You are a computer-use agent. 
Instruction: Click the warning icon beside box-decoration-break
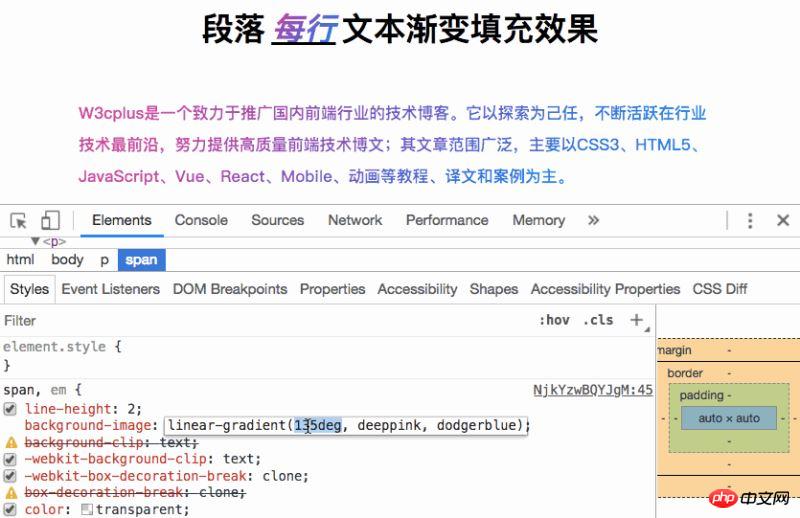pyautogui.click(x=11, y=492)
